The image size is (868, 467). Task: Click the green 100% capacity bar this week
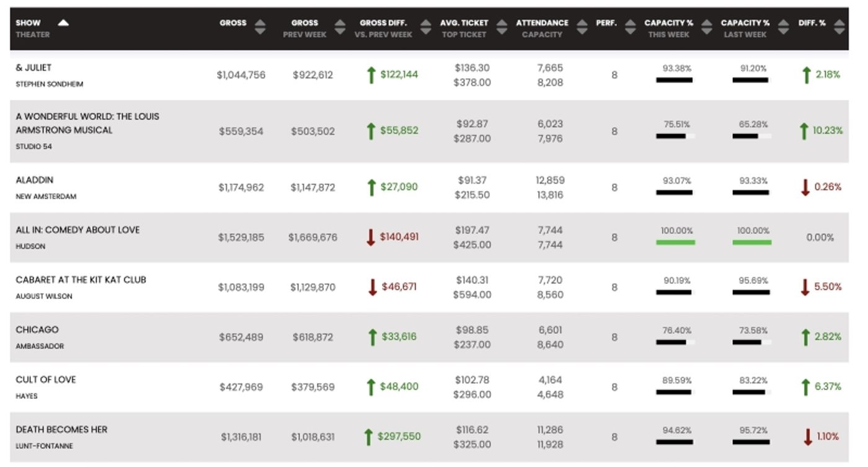(676, 242)
